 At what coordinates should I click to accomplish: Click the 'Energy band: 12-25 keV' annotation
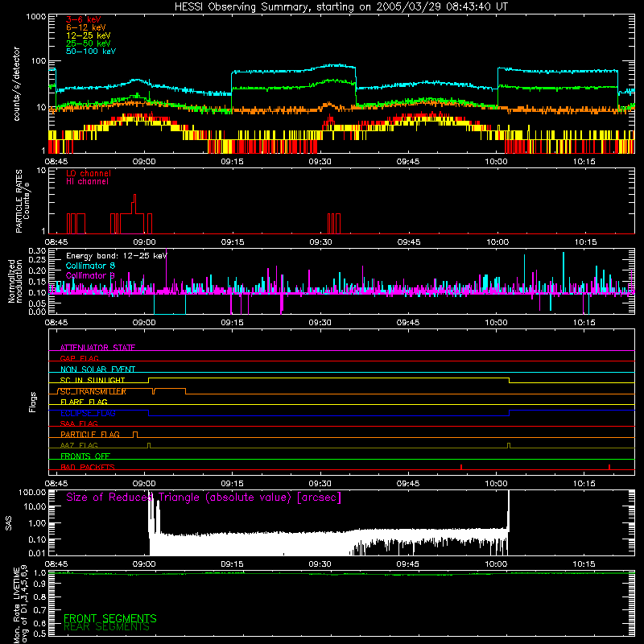point(117,256)
